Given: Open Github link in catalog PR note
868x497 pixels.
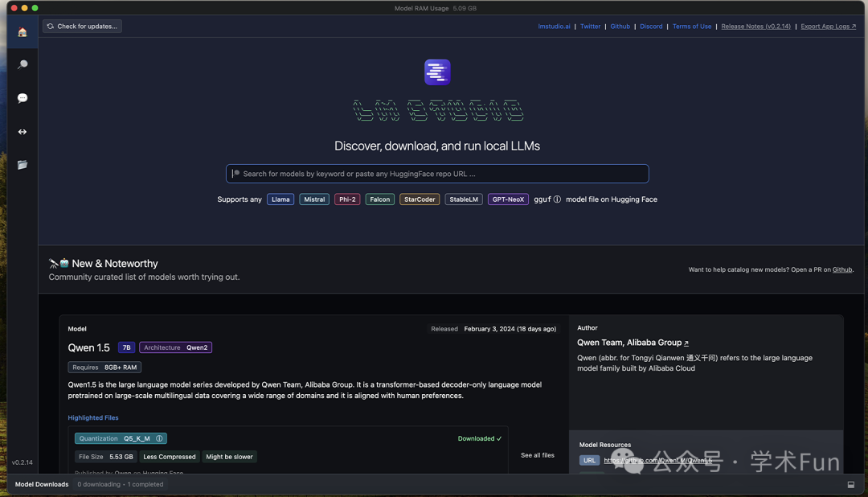Looking at the screenshot, I should tap(842, 270).
